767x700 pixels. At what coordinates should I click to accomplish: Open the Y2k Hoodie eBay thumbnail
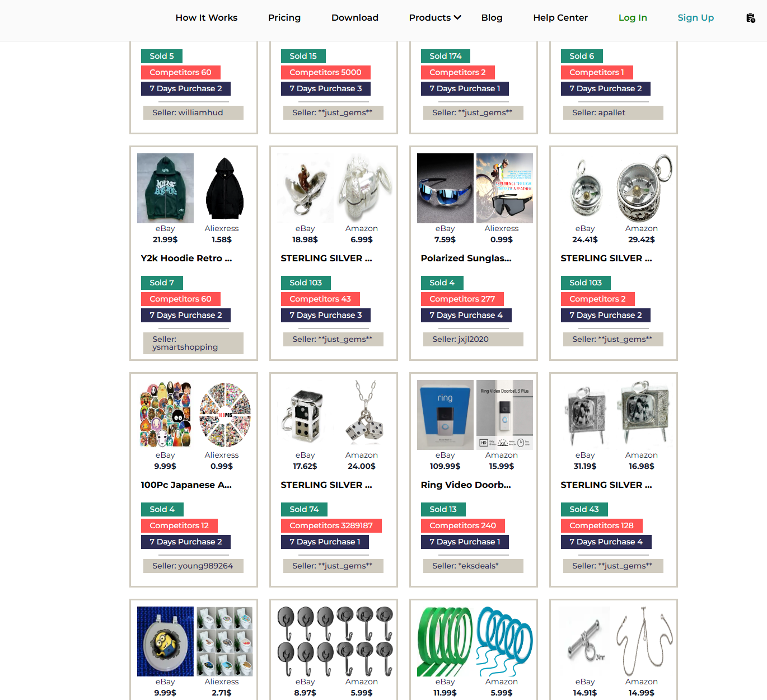coord(165,188)
